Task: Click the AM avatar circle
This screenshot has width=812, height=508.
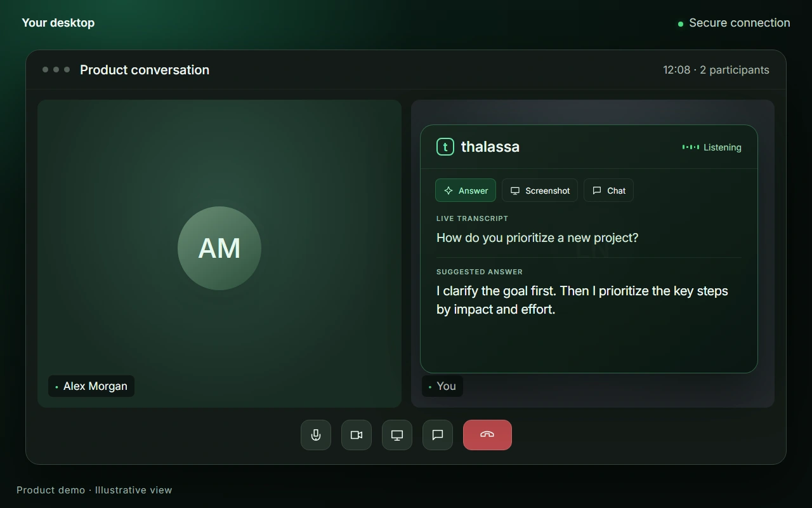Action: pyautogui.click(x=219, y=248)
